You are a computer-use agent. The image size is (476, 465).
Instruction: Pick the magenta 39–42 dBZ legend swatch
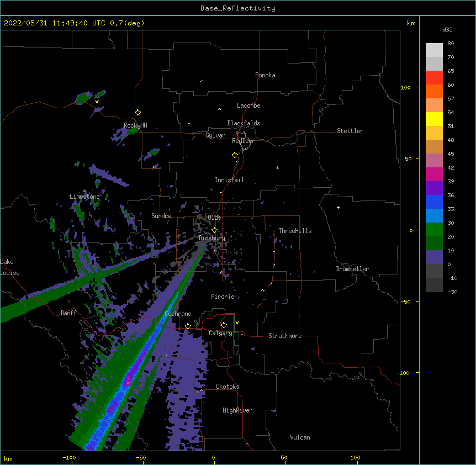tap(434, 174)
